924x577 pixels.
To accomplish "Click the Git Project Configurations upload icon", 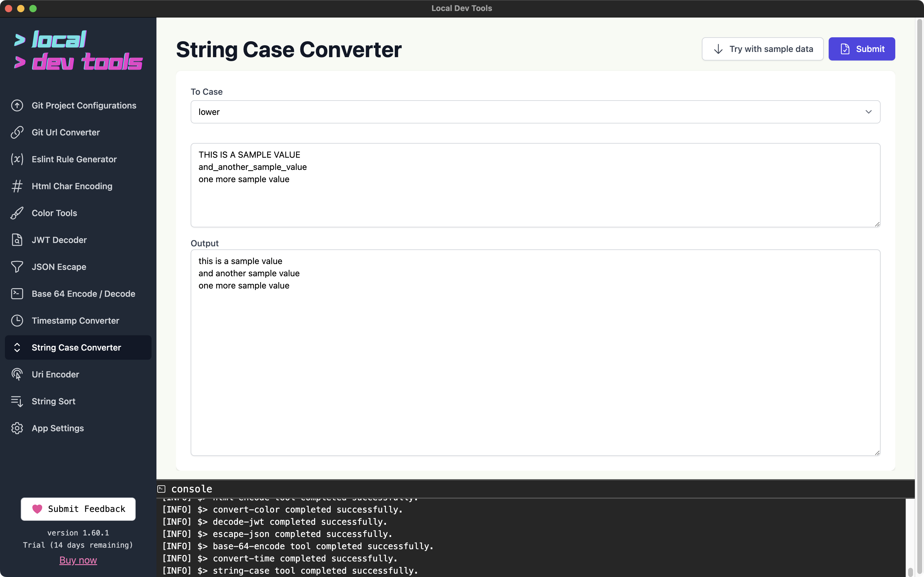I will click(17, 105).
